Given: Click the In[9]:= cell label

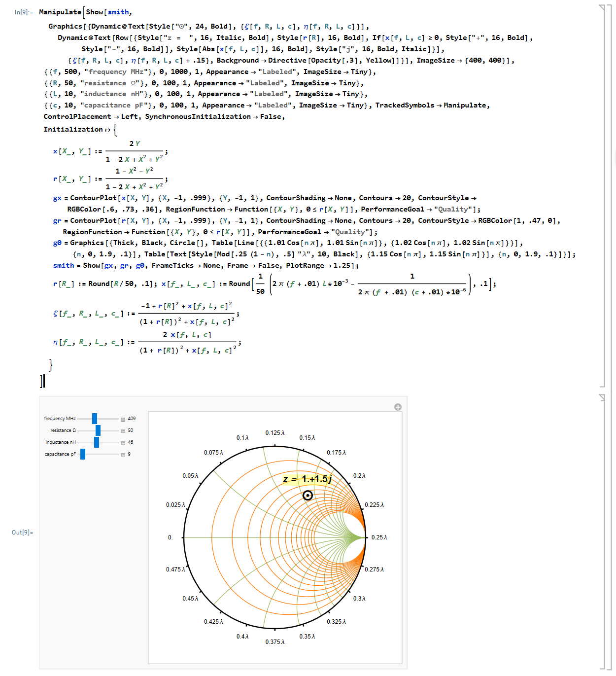Looking at the screenshot, I should [x=24, y=12].
